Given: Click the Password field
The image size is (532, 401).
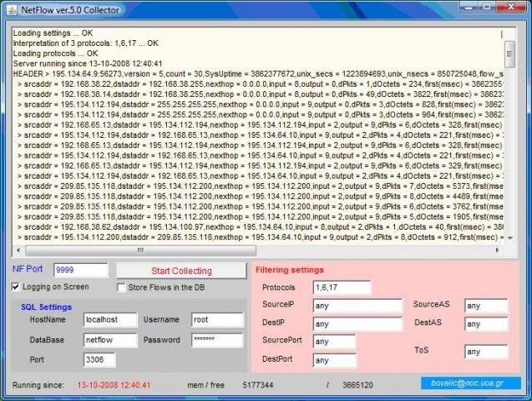Looking at the screenshot, I should click(x=217, y=340).
